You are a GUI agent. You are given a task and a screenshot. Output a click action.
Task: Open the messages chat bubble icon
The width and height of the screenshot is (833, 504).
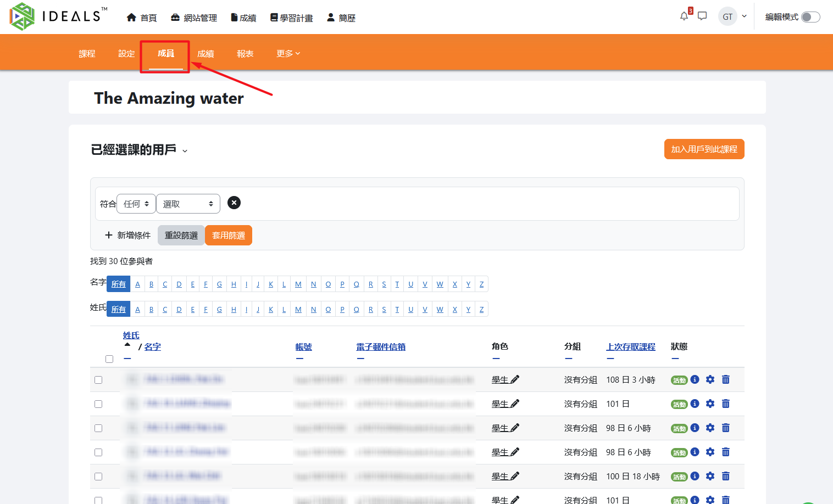[702, 16]
